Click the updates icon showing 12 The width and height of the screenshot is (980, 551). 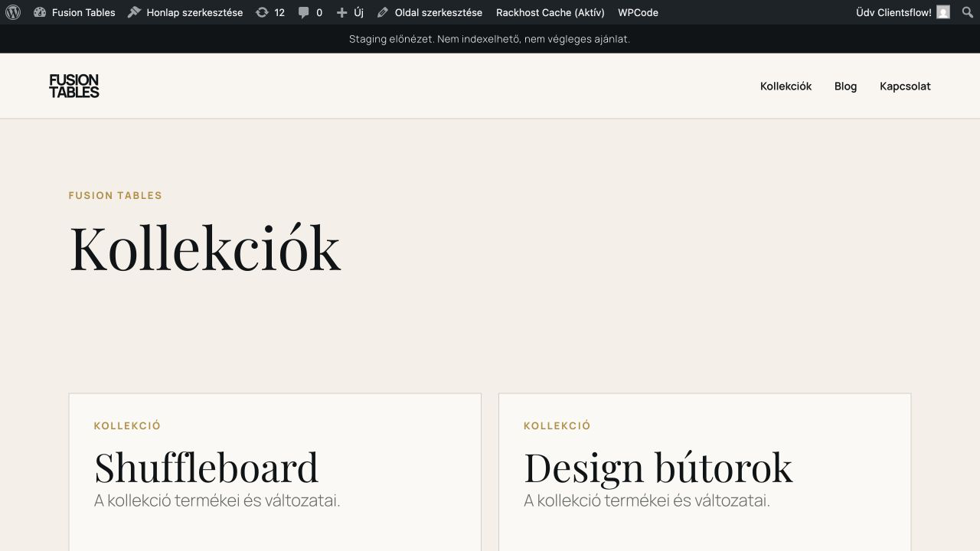pos(262,12)
